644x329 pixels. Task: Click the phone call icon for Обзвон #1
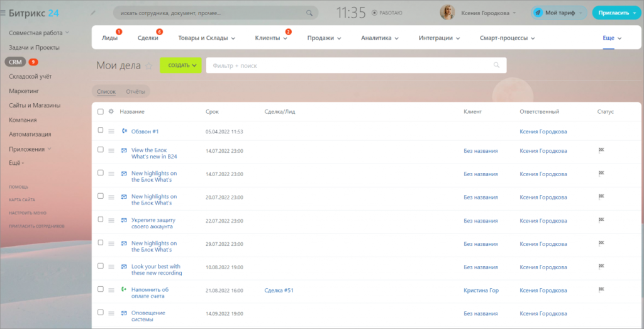(124, 131)
